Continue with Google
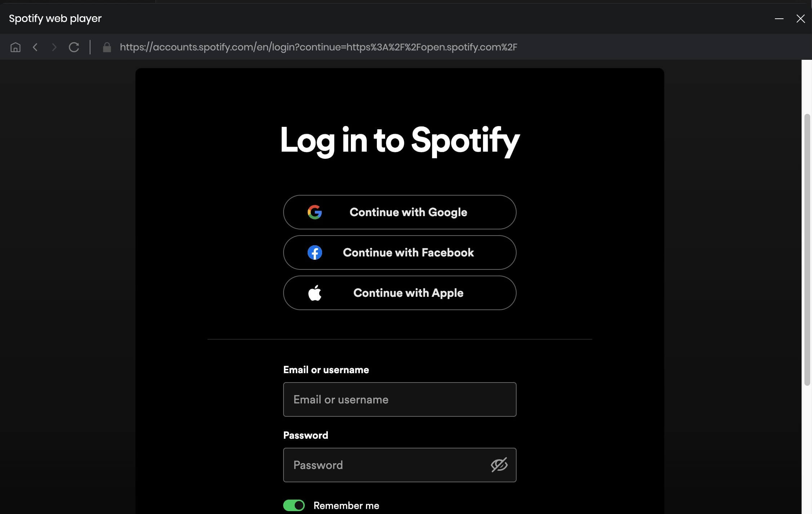Image resolution: width=812 pixels, height=514 pixels. 400,212
